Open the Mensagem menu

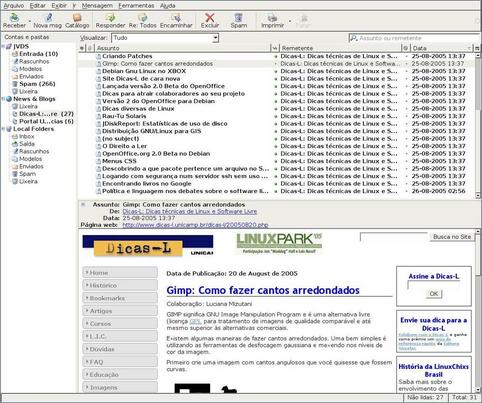coord(97,6)
